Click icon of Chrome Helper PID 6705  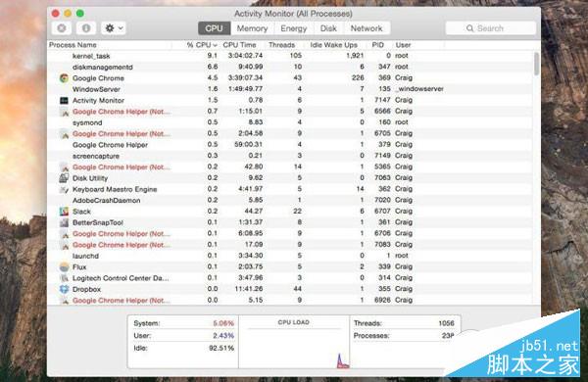tap(64, 134)
